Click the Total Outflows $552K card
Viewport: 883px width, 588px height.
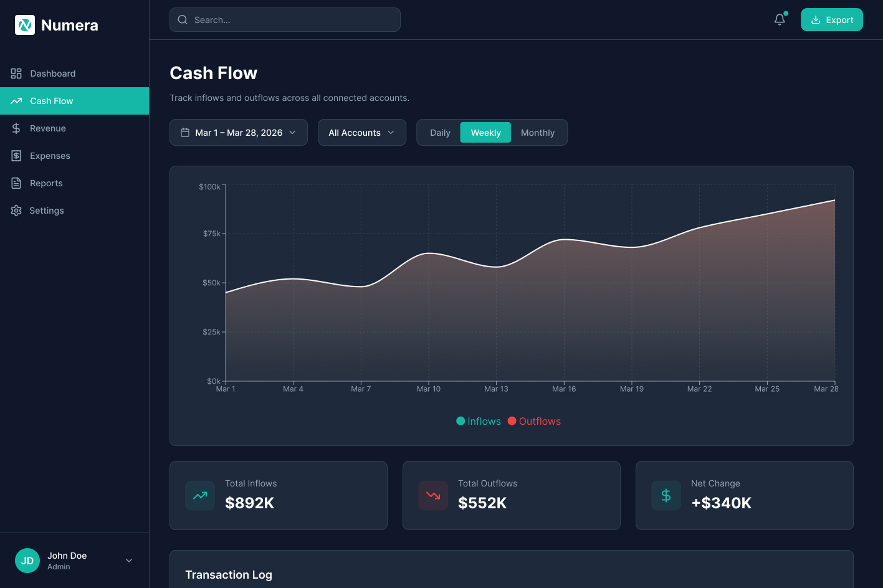(512, 496)
